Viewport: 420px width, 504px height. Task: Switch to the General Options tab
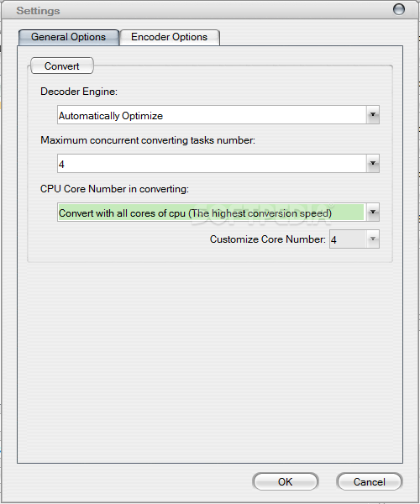click(68, 37)
